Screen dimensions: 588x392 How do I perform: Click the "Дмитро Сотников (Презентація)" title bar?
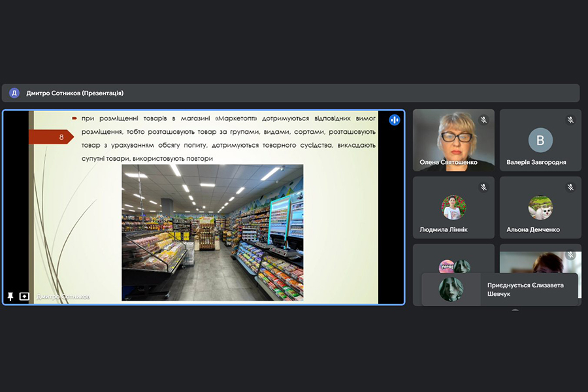pyautogui.click(x=291, y=93)
